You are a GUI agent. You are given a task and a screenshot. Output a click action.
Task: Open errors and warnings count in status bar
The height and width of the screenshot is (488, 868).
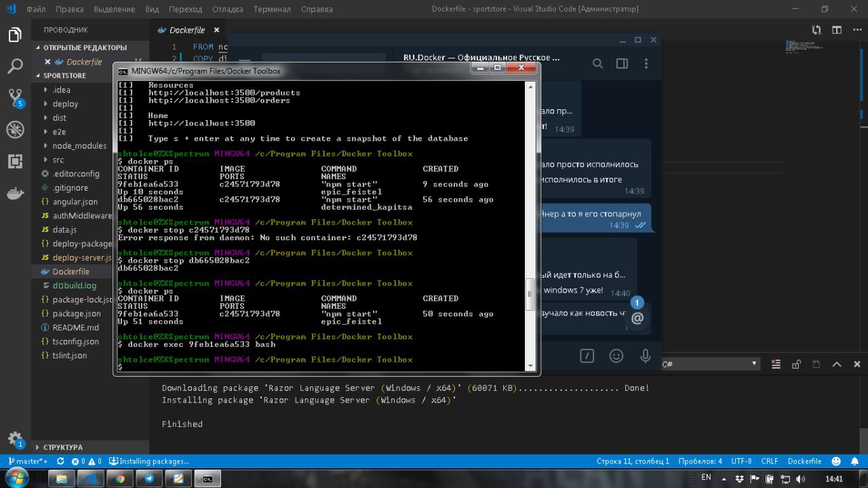[x=86, y=462]
